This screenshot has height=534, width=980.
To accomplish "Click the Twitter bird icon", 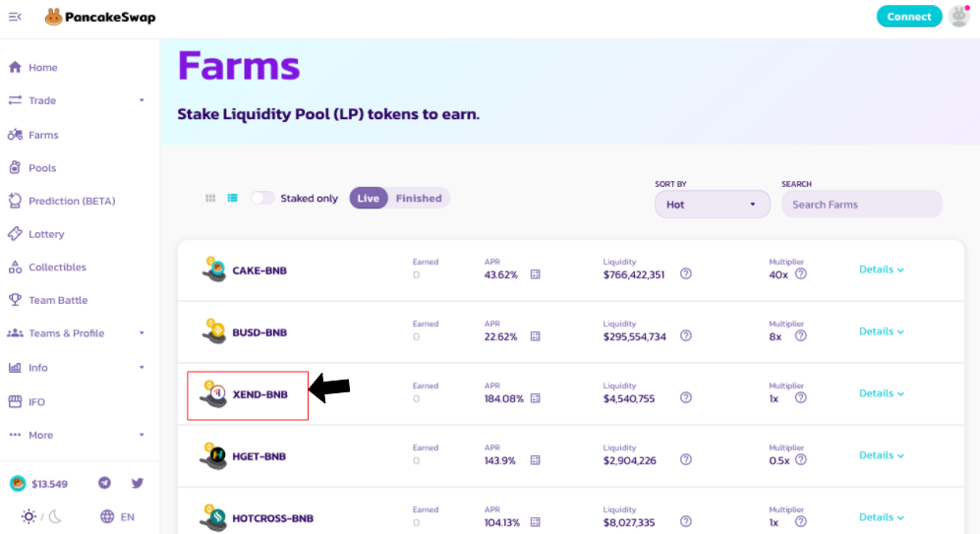I will click(138, 483).
